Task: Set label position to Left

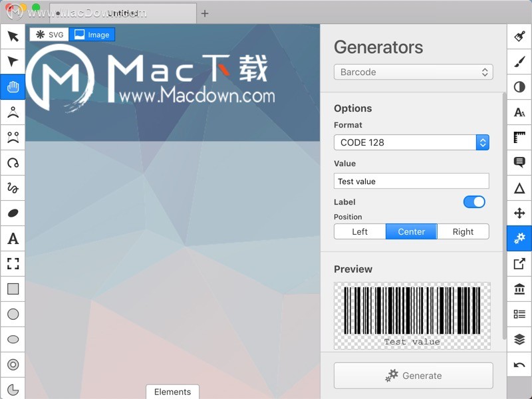Action: (360, 231)
